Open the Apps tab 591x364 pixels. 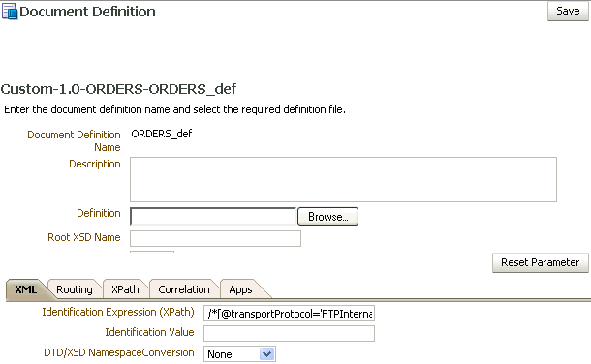(x=240, y=289)
